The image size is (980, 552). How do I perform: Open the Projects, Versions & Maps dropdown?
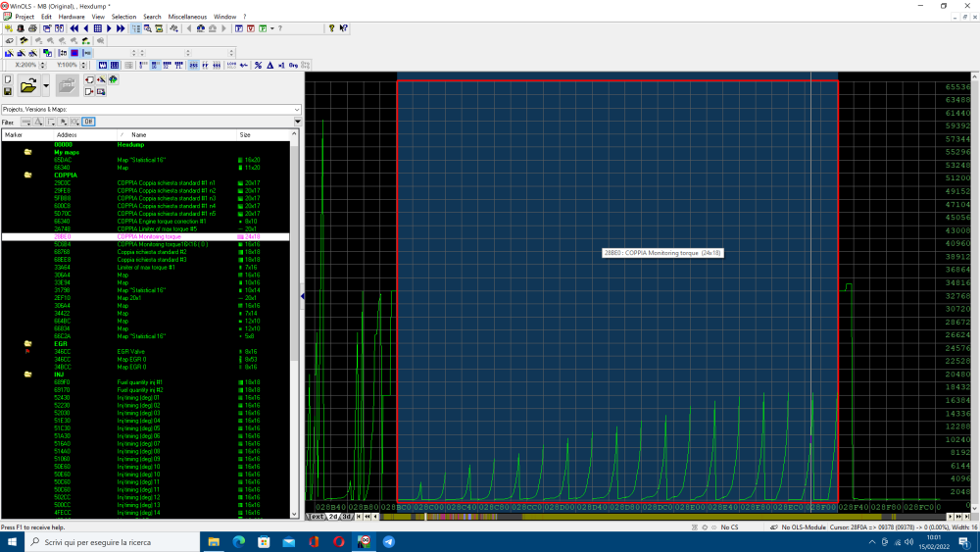[298, 109]
